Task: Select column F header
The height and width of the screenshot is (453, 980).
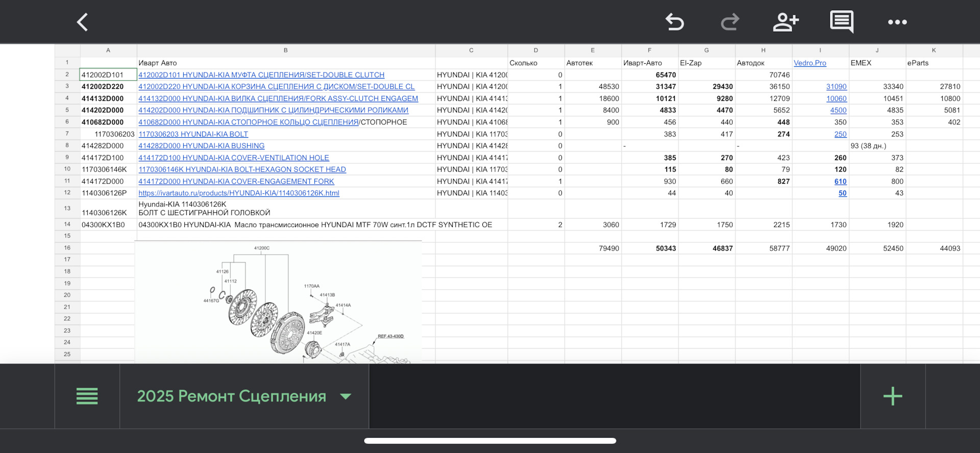Action: [x=650, y=51]
